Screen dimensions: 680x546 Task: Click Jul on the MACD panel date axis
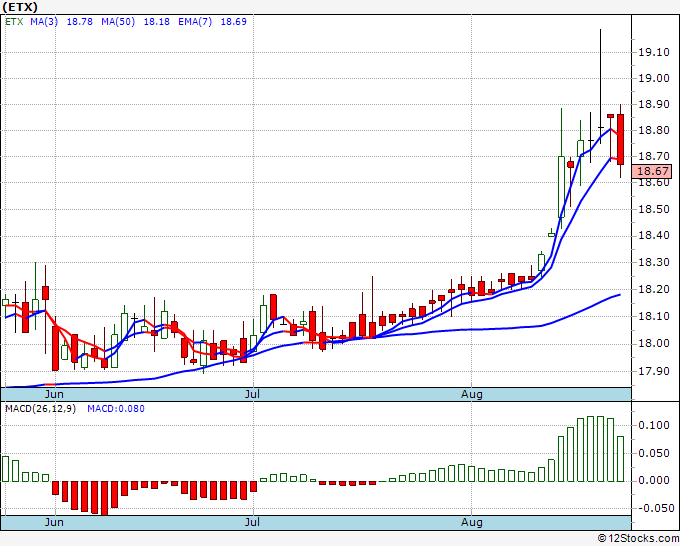tap(252, 522)
